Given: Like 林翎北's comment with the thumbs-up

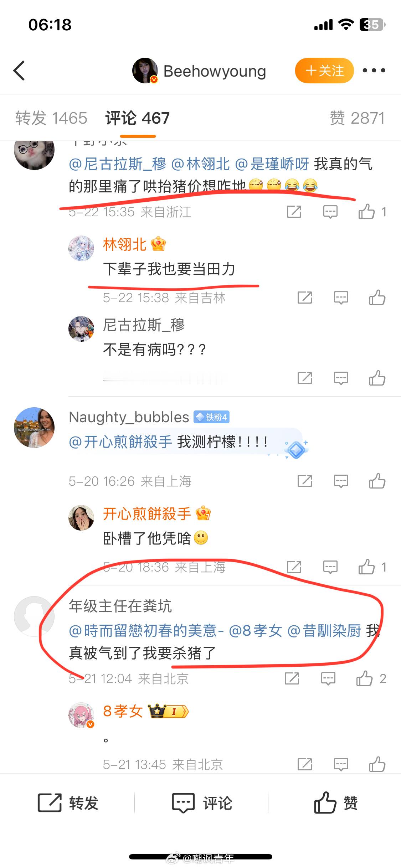Looking at the screenshot, I should pos(377,298).
